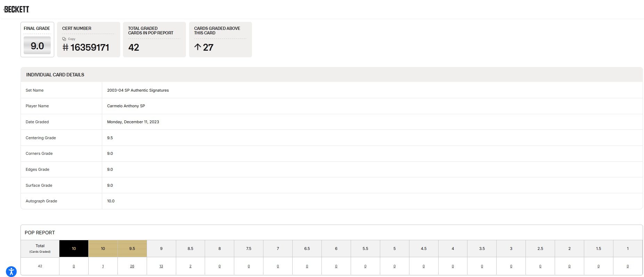This screenshot has height=277, width=644.
Task: Click the hash symbol before cert number
Action: point(65,48)
